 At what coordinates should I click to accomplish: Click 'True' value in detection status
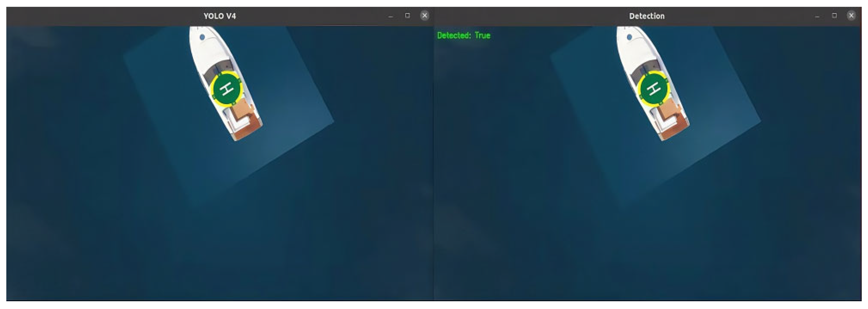point(482,35)
